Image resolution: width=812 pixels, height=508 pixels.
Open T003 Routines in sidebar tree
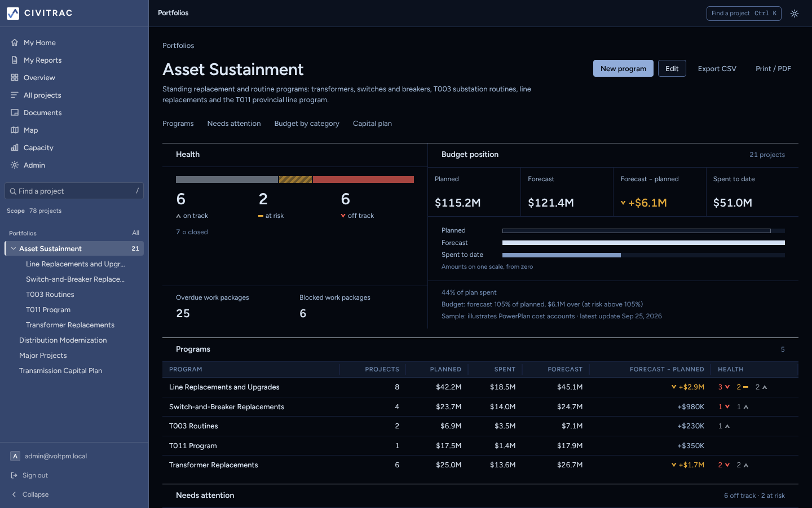[50, 294]
